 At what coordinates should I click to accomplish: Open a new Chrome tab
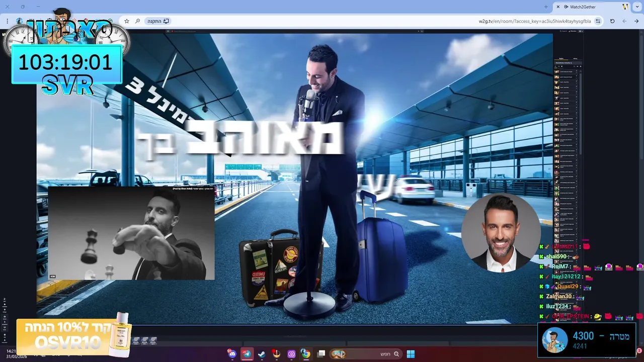(546, 7)
